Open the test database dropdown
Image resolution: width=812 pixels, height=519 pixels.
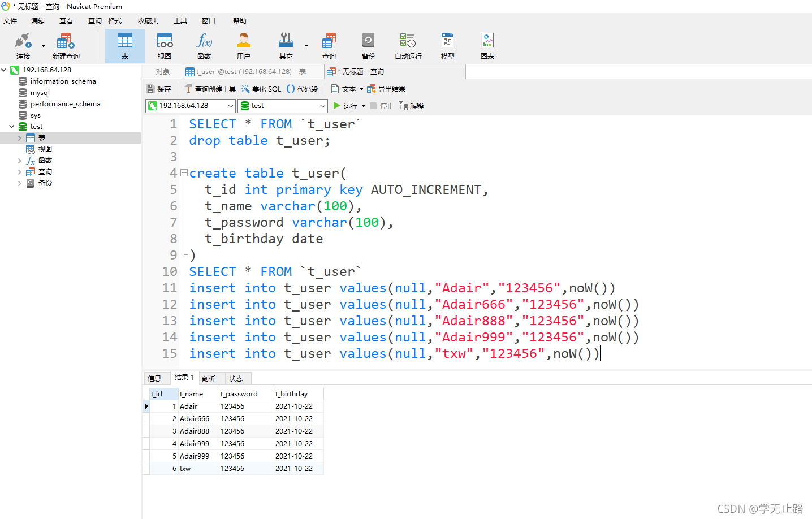click(283, 106)
